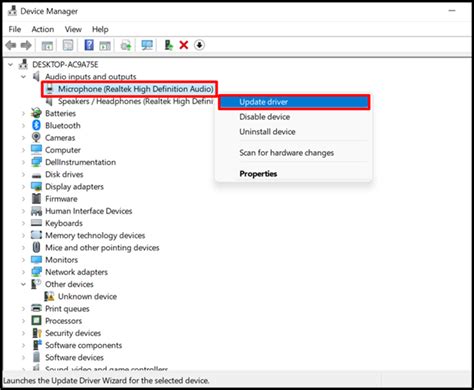Click the Software components icon
The width and height of the screenshot is (474, 390).
[x=37, y=345]
